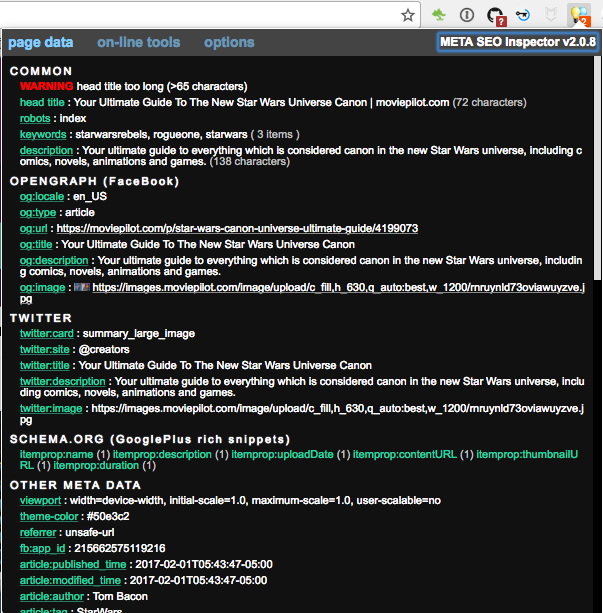The width and height of the screenshot is (603, 613).
Task: Click the twitter:image link
Action: pos(51,409)
